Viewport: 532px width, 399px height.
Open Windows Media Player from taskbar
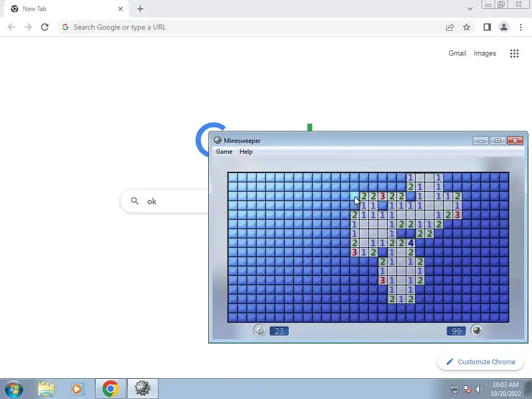tap(77, 389)
